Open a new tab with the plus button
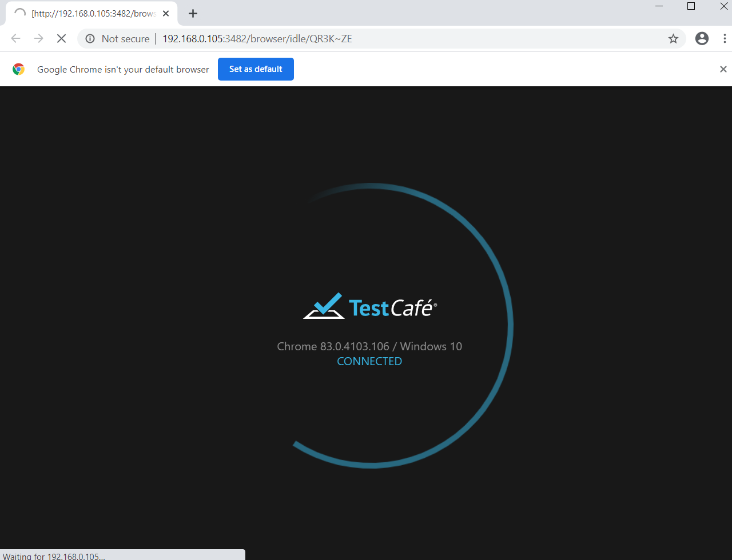The width and height of the screenshot is (732, 560). 193,13
